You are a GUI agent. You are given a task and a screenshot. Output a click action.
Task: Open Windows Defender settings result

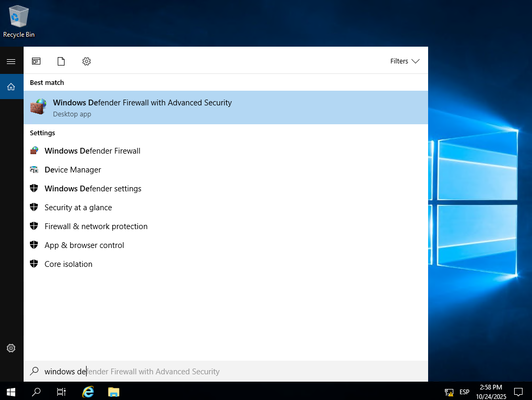(x=226, y=189)
